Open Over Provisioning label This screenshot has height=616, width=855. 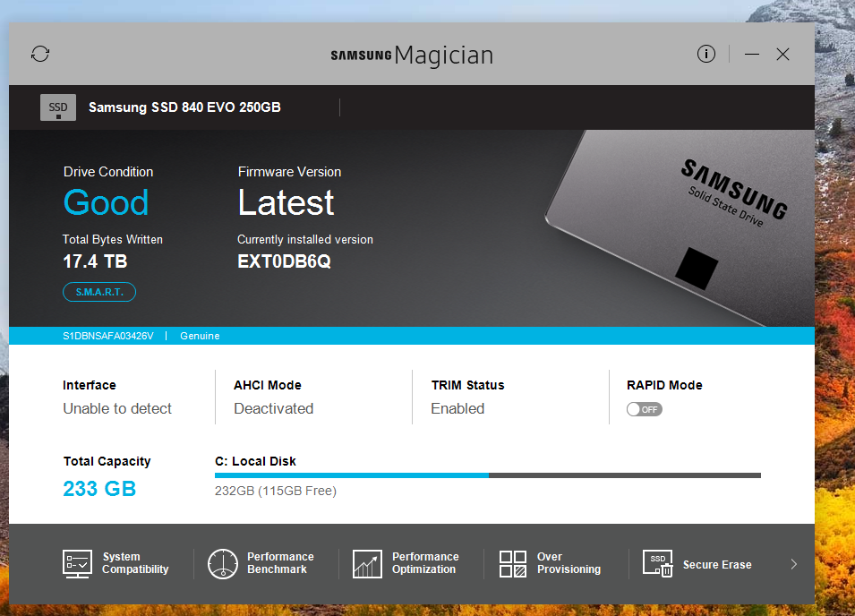pos(569,563)
